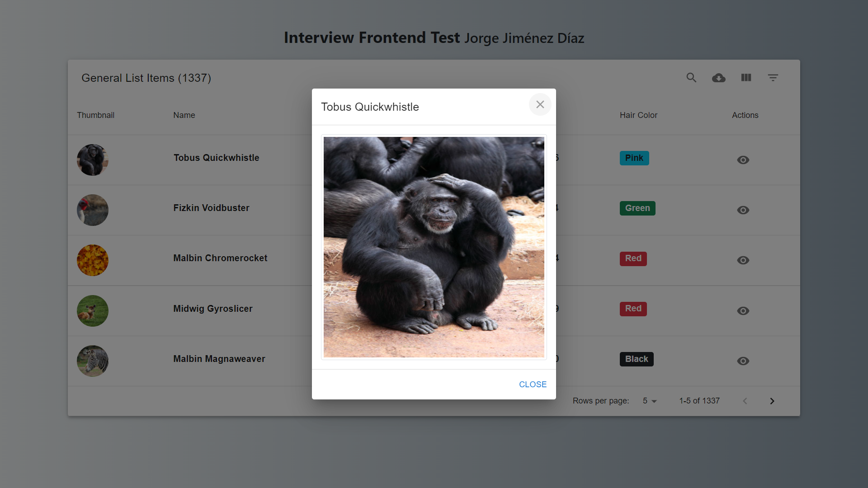Open the filter table icon

[773, 78]
